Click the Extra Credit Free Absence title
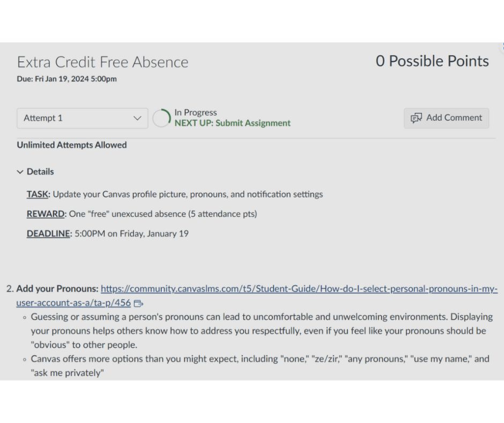Image resolution: width=504 pixels, height=423 pixels. pos(102,62)
